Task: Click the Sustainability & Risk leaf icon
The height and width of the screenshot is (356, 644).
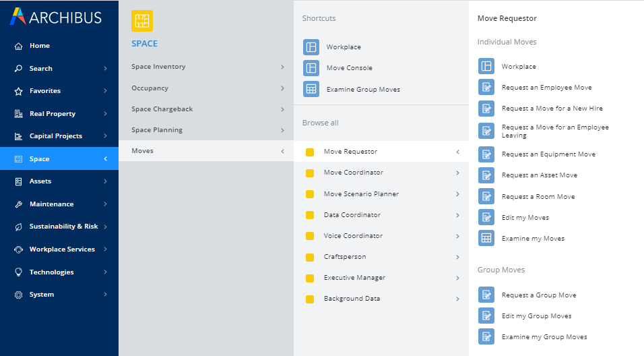Action: coord(18,227)
